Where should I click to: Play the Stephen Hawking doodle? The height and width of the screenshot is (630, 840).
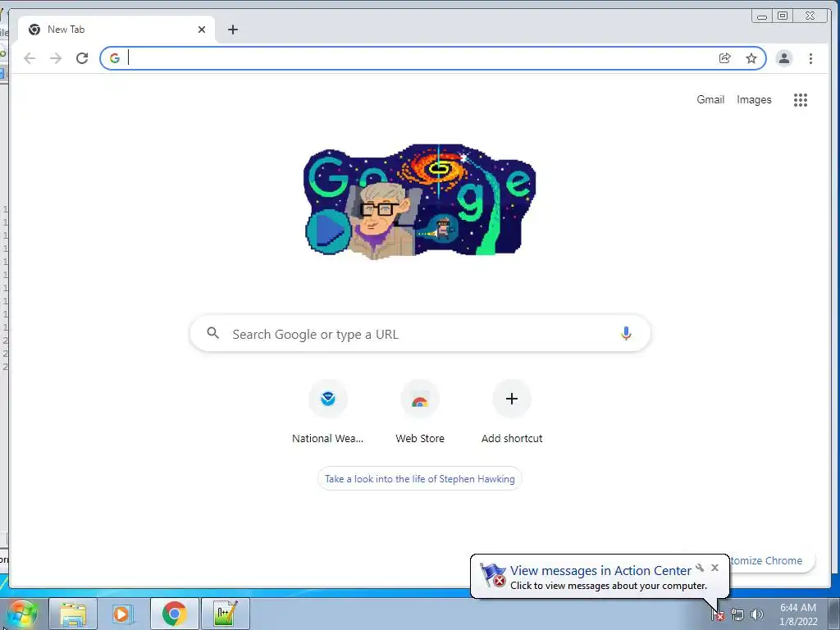[x=328, y=231]
